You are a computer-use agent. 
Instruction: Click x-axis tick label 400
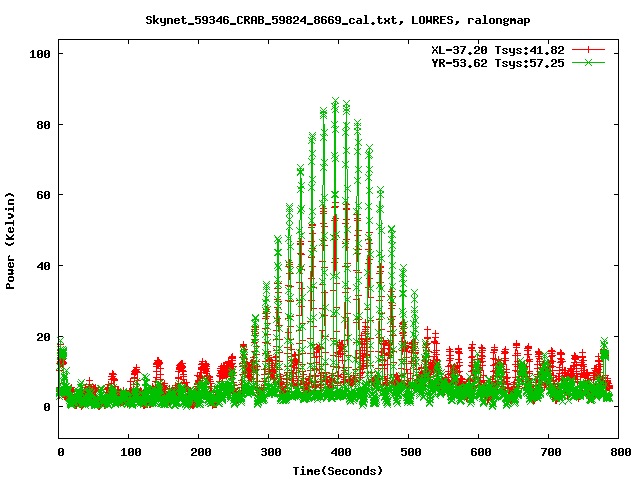pos(341,452)
